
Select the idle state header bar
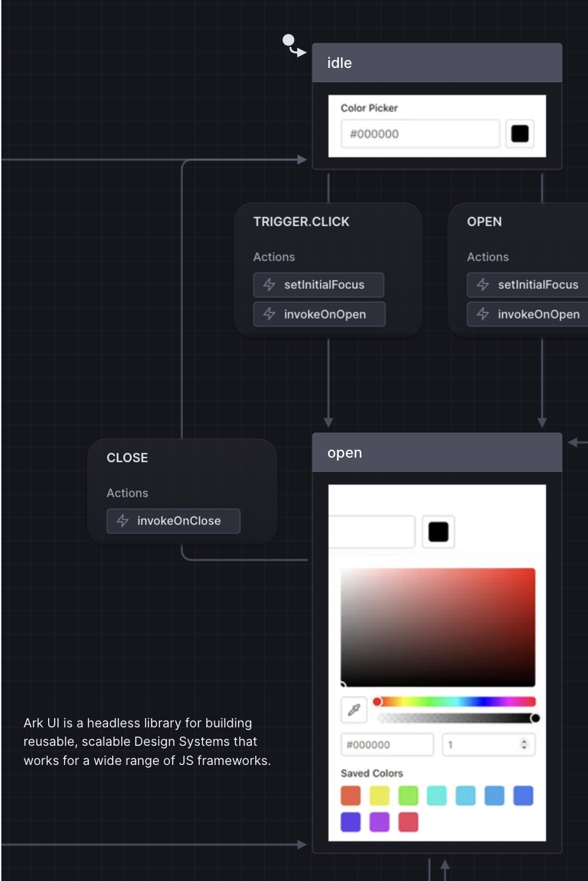[x=437, y=63]
